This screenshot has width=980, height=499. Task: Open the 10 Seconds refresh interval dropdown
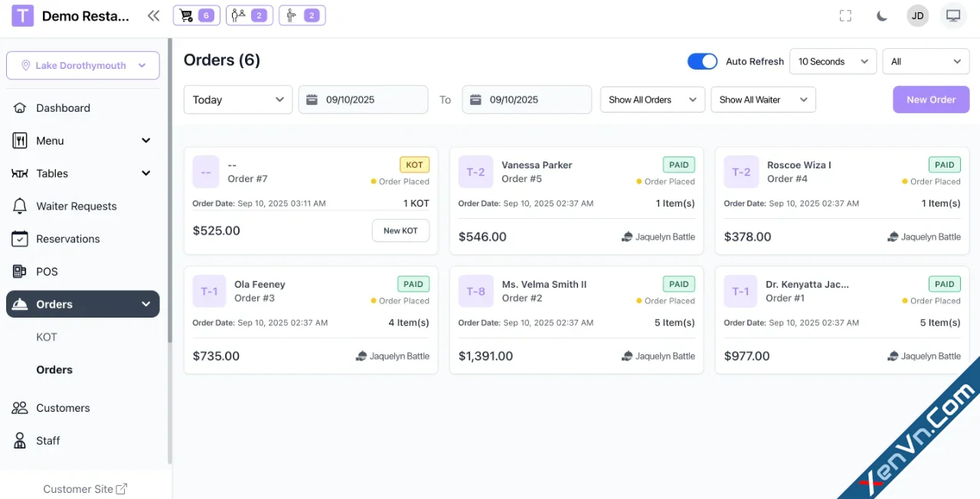click(832, 61)
